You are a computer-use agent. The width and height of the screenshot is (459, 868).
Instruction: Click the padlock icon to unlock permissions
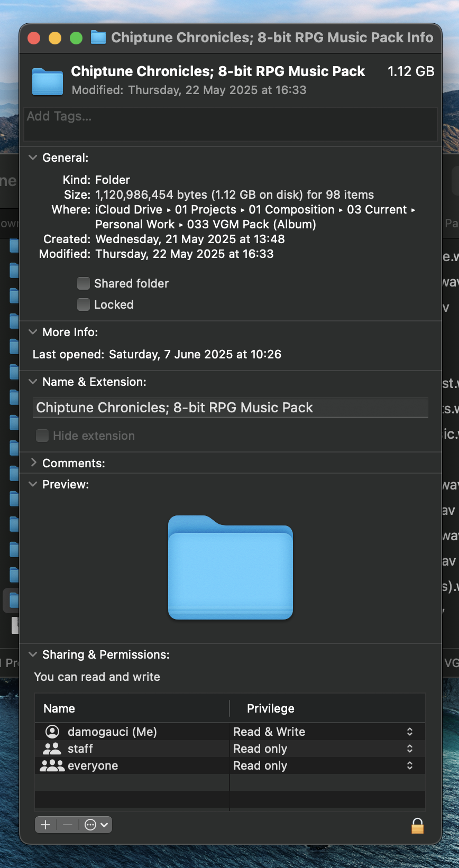(x=417, y=825)
